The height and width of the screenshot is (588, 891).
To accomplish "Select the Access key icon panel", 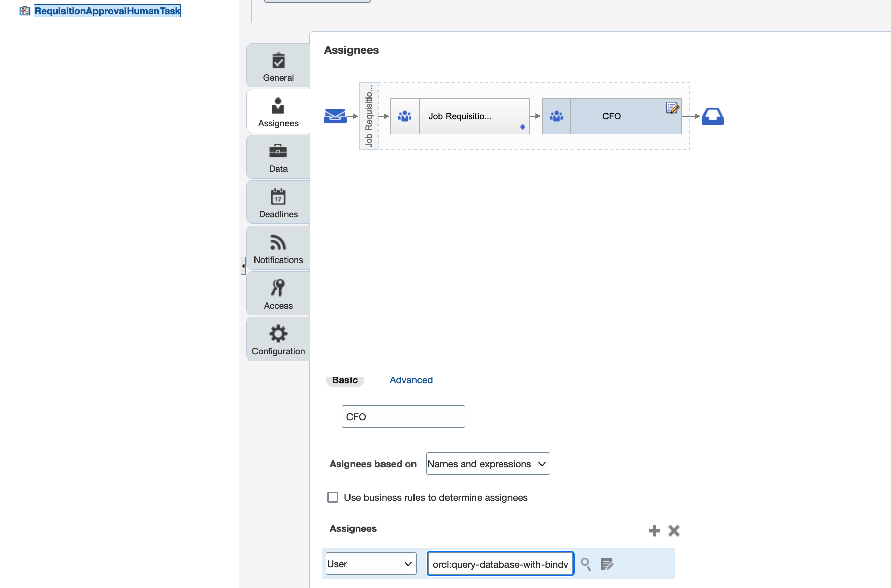I will coord(277,293).
